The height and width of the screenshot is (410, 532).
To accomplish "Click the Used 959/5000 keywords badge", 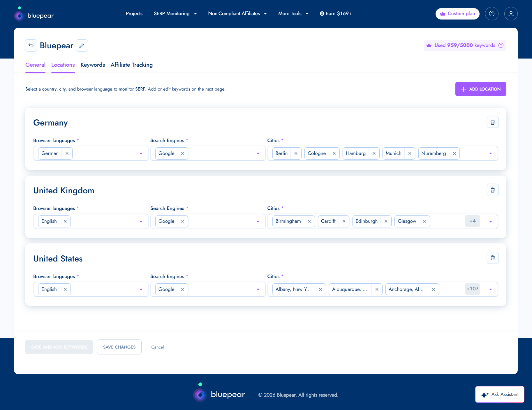I will pyautogui.click(x=465, y=45).
